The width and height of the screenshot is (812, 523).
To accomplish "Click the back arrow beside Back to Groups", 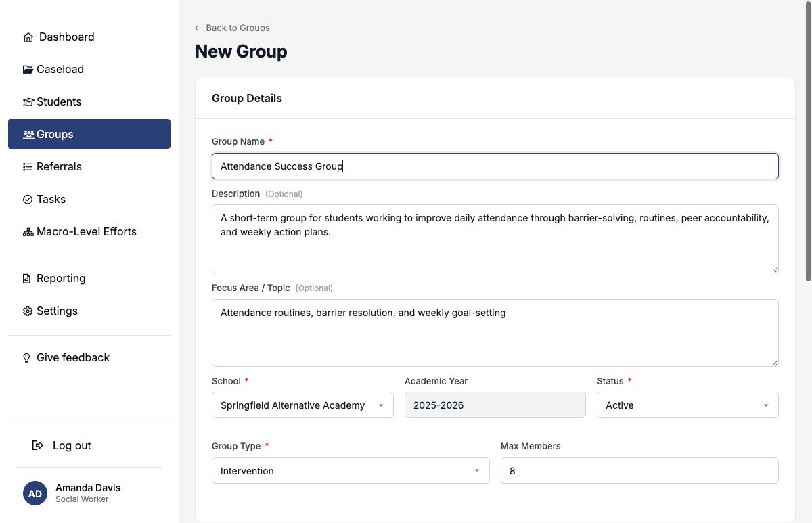I will [198, 28].
